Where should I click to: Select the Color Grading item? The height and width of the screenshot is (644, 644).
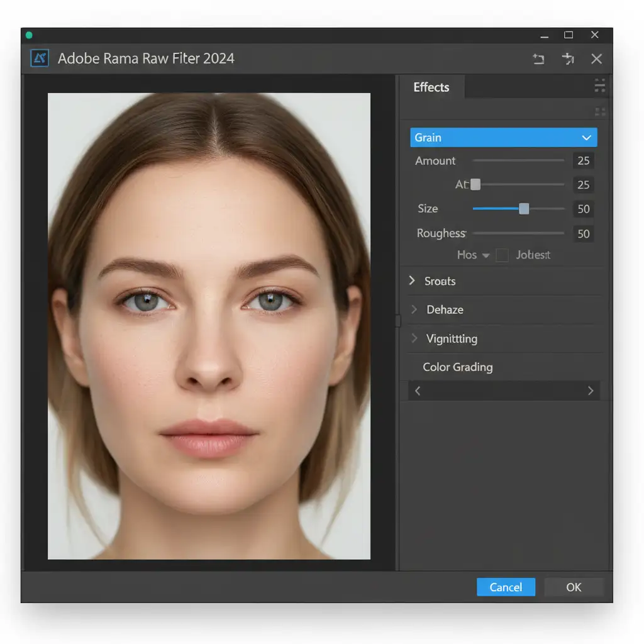point(457,367)
